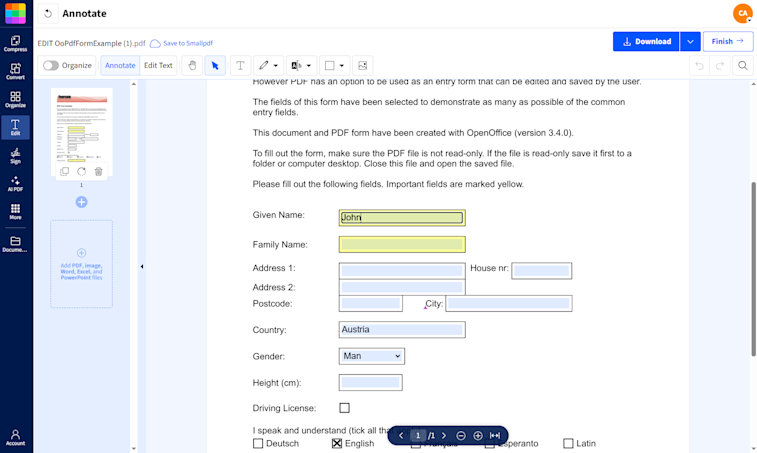Click the Finish button
Image resolution: width=757 pixels, height=453 pixels.
click(x=728, y=42)
